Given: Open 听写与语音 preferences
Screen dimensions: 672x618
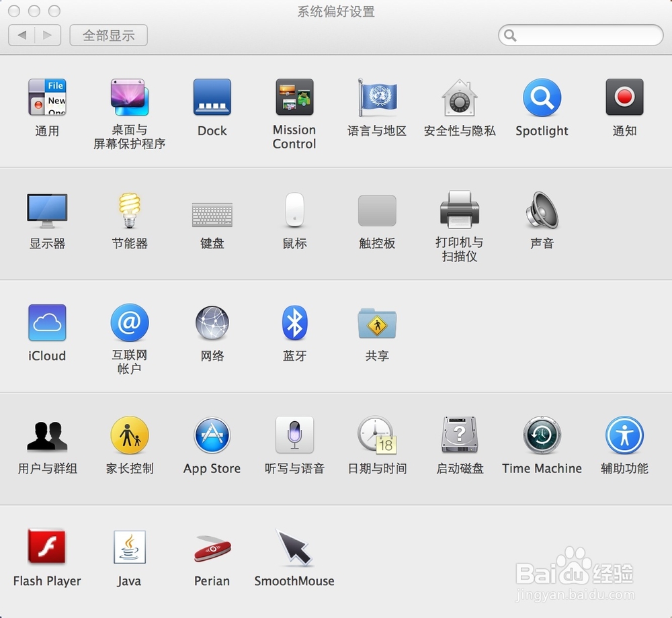Looking at the screenshot, I should 294,435.
